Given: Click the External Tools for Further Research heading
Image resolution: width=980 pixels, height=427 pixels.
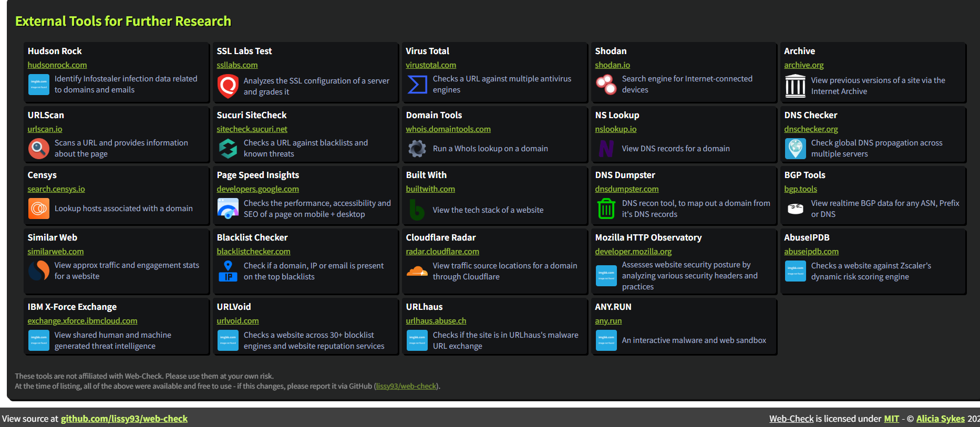Looking at the screenshot, I should [123, 21].
